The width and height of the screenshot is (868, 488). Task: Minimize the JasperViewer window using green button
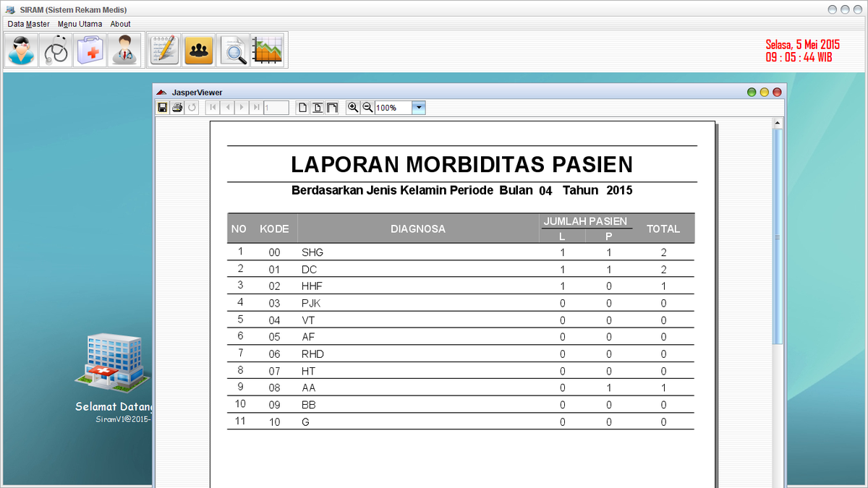pyautogui.click(x=752, y=93)
